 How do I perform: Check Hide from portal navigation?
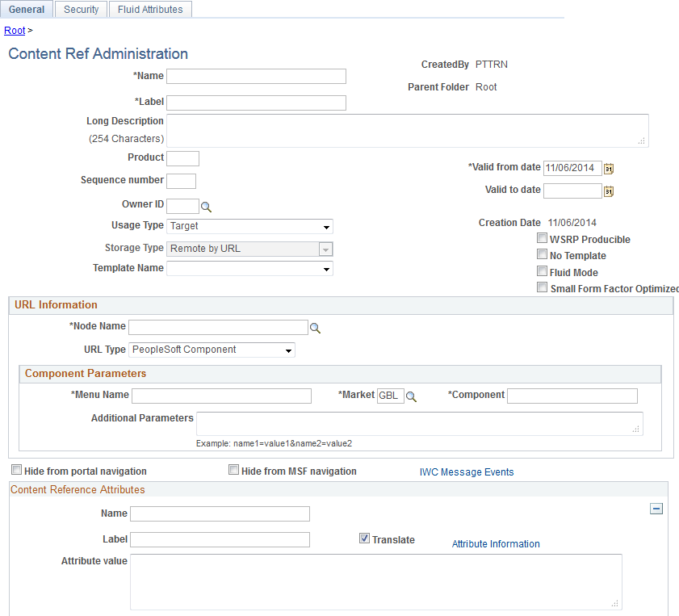[x=16, y=470]
